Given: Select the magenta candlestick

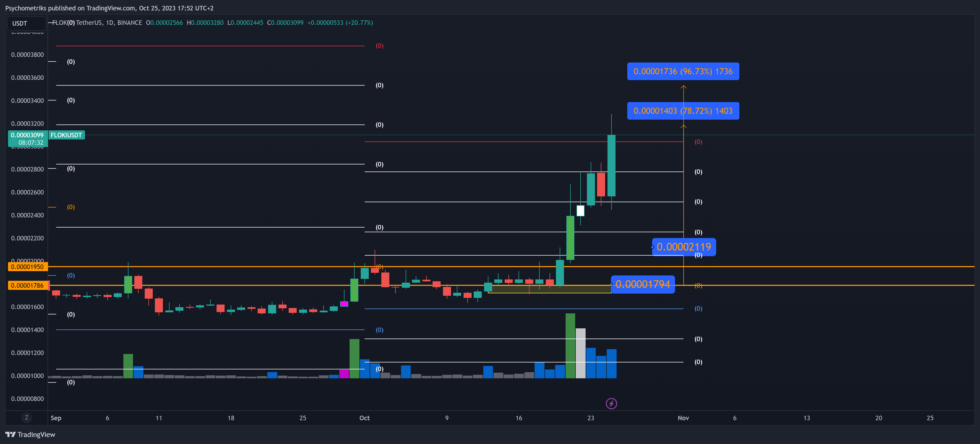Looking at the screenshot, I should click(x=344, y=303).
